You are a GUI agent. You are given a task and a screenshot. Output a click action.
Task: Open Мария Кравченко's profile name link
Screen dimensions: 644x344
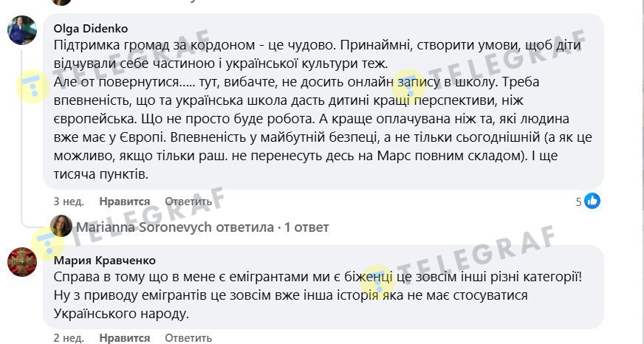pos(105,260)
